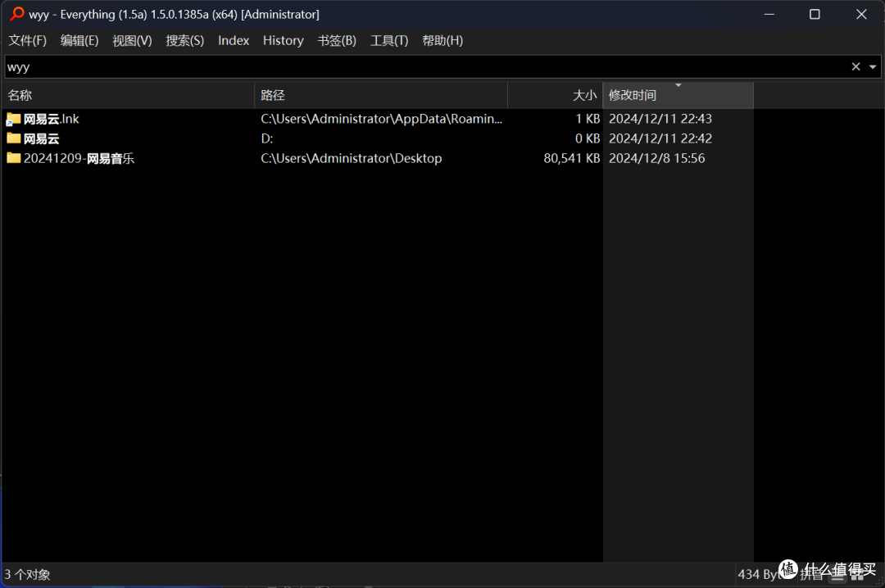Click the folder icon of 20241209-网易音乐
This screenshot has width=885, height=588.
coord(14,158)
